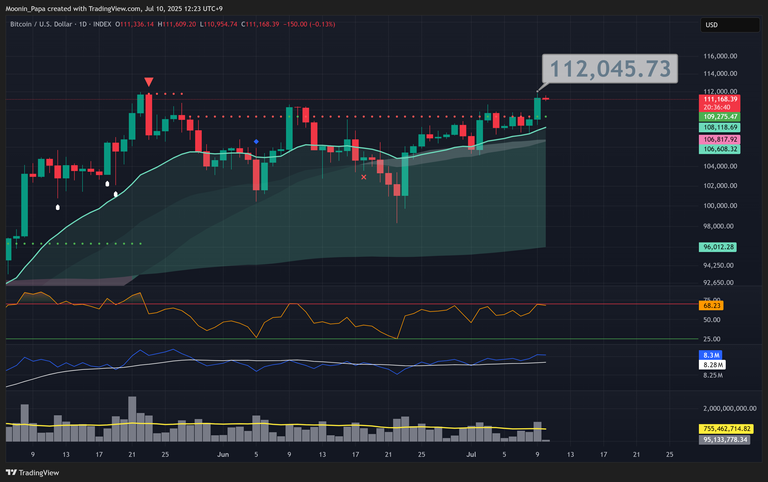The width and height of the screenshot is (768, 482).
Task: Click the red 111,168.39 current price label
Action: point(720,99)
